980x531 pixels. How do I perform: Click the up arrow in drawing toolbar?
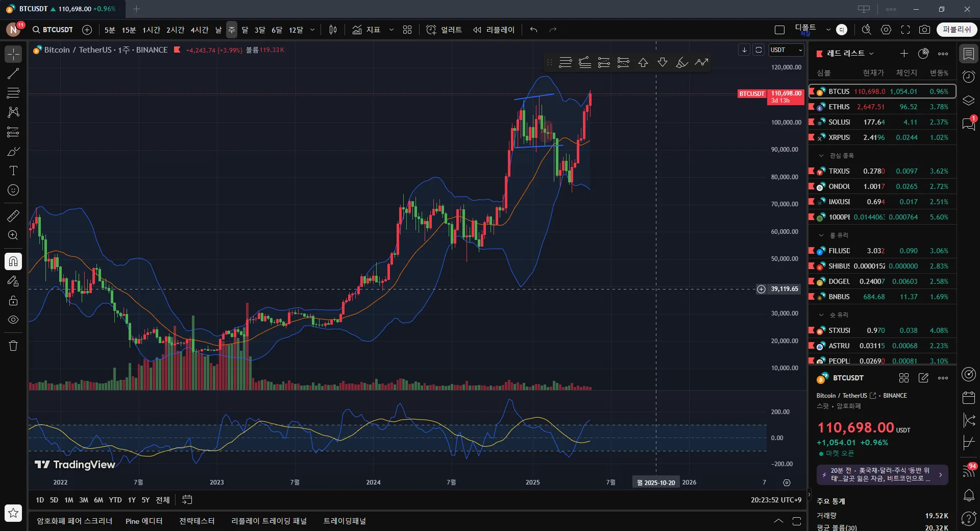coord(643,62)
